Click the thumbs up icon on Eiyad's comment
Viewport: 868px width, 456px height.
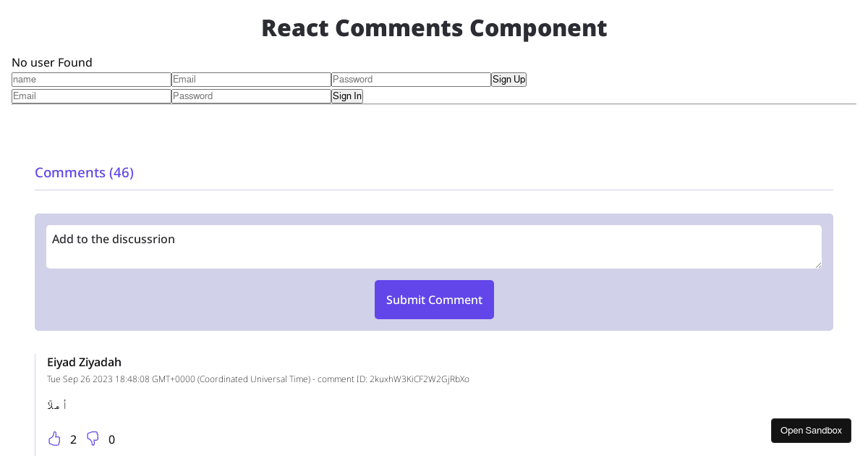(x=54, y=439)
